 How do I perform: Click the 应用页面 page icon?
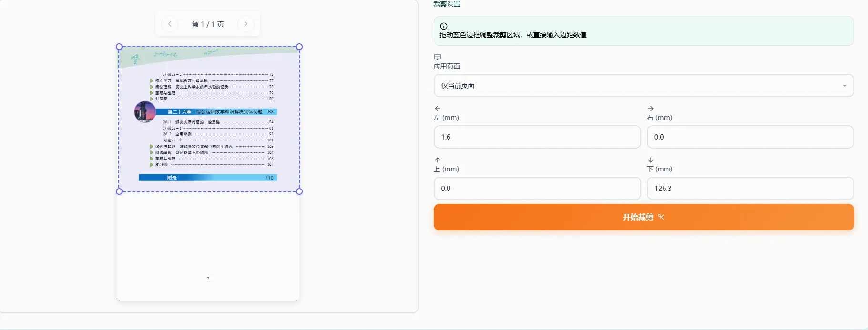tap(438, 57)
